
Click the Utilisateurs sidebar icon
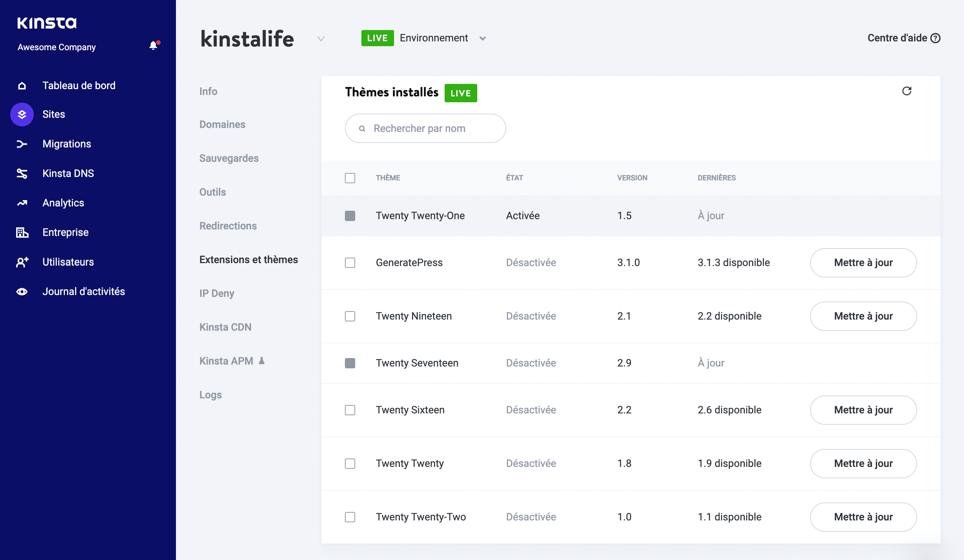point(22,262)
